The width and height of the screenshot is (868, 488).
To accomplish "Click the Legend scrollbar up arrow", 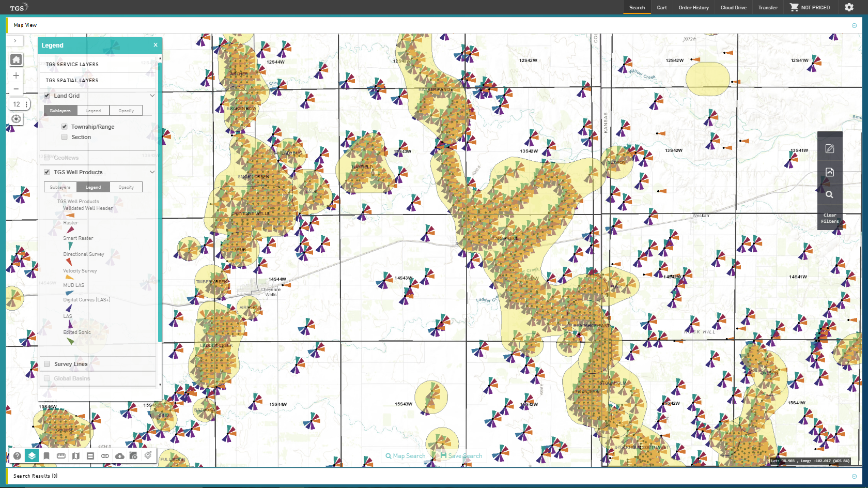I will (x=160, y=58).
